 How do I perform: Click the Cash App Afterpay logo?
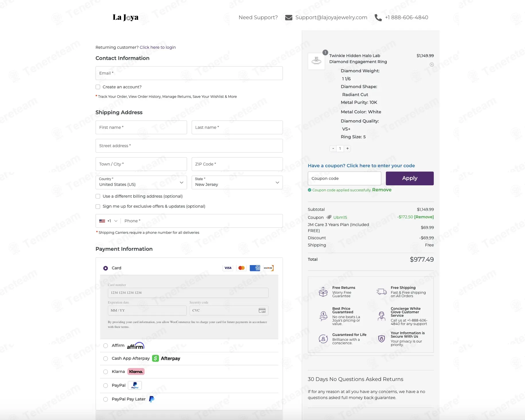(166, 358)
